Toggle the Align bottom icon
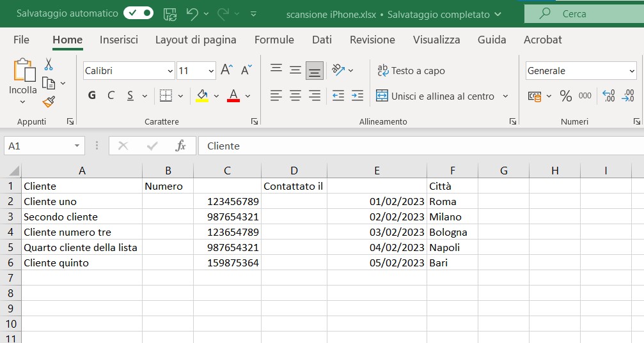This screenshot has height=343, width=644. pyautogui.click(x=315, y=70)
